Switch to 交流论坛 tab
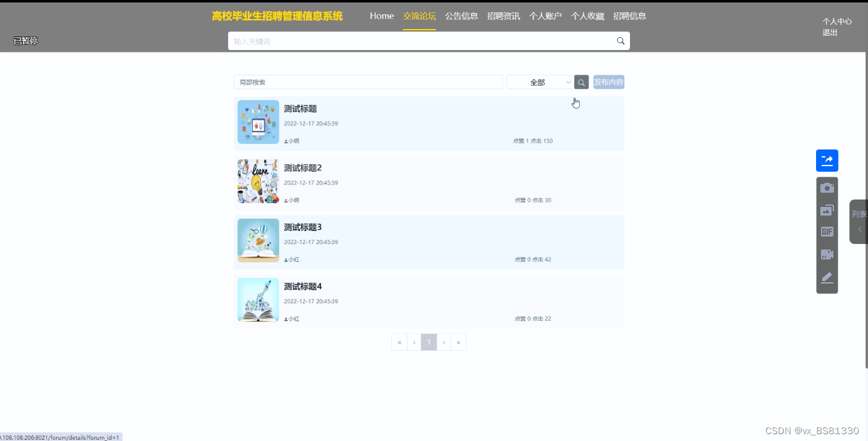 419,16
